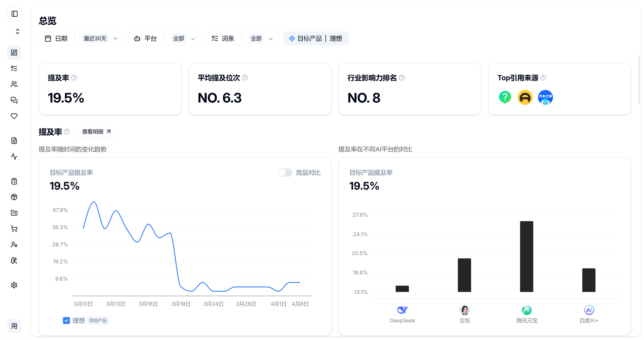Open 查看明细 to view mention details
Viewport: 644px width, 340px height.
[97, 131]
